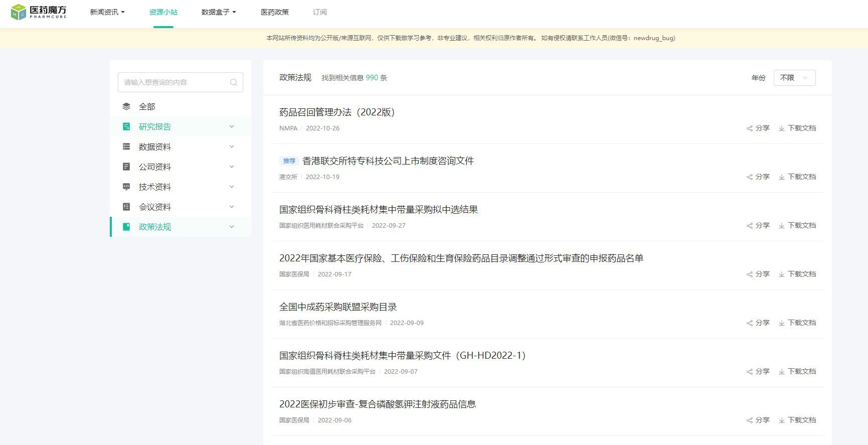Click the sidebar search input field
Viewport: 868px width, 445px height.
tap(181, 82)
